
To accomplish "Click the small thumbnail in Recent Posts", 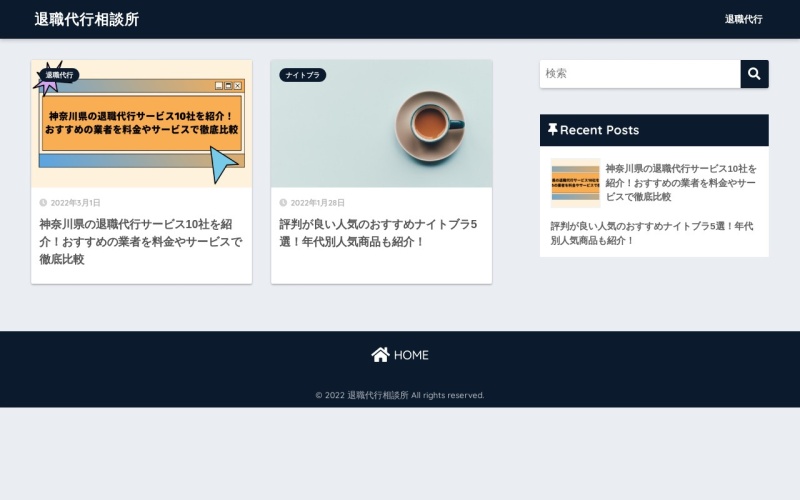I will tap(575, 183).
